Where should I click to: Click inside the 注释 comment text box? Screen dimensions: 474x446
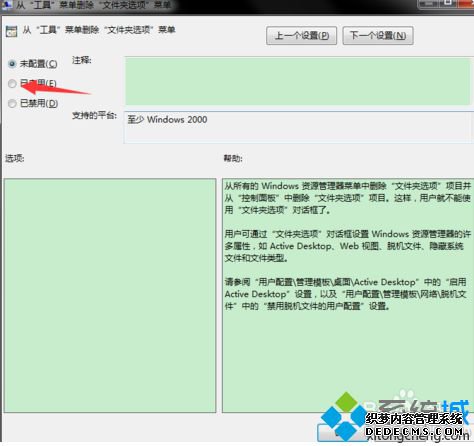point(297,81)
